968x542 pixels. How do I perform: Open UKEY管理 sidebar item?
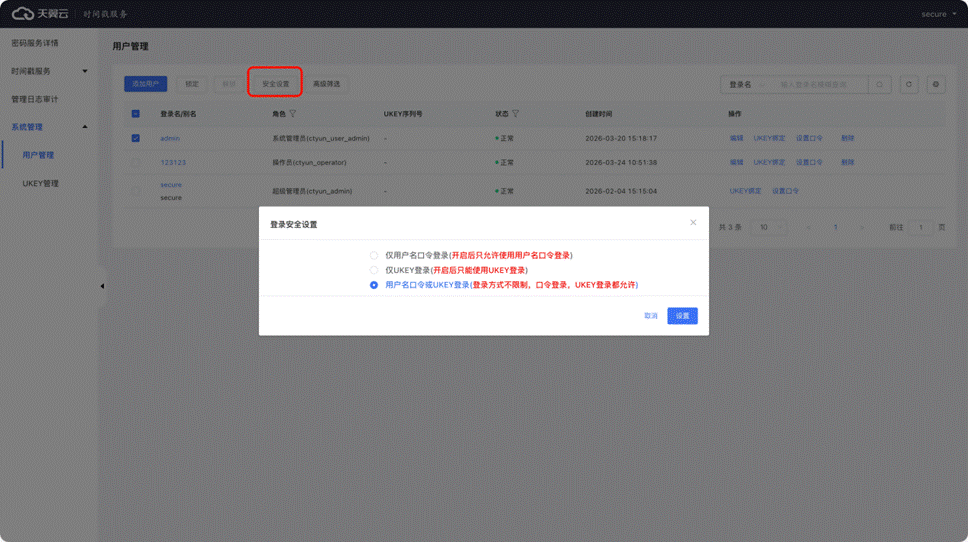(x=41, y=183)
